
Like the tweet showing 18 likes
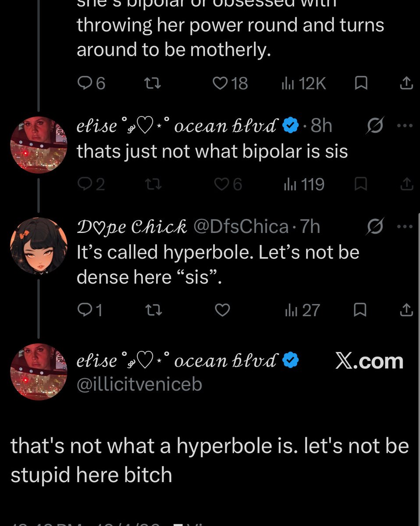coord(230,83)
